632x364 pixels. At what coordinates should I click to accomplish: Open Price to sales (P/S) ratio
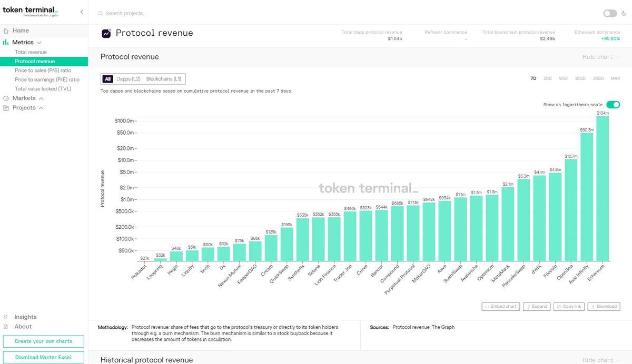tap(44, 70)
